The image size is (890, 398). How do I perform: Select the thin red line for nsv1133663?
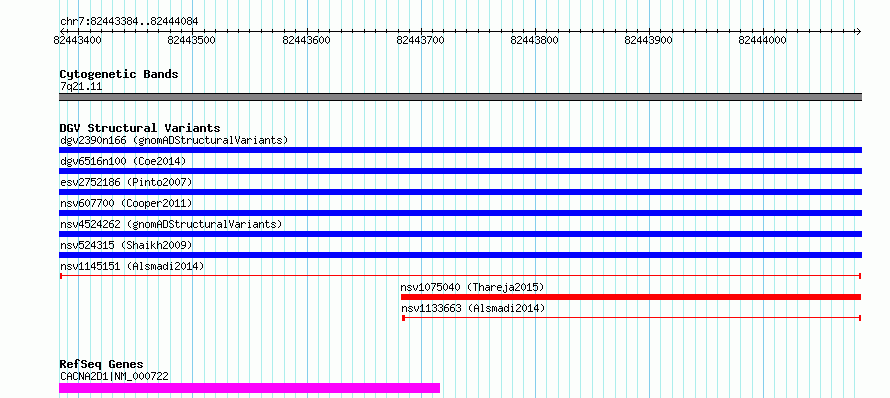point(631,318)
